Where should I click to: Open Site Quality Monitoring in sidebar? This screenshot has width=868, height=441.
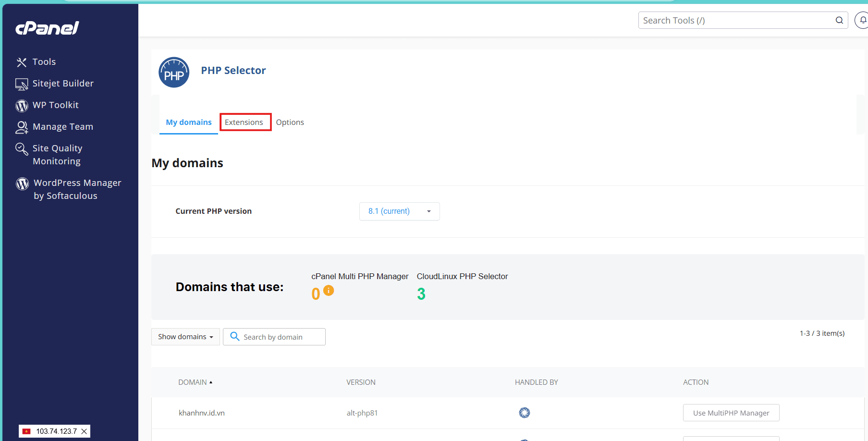click(x=57, y=155)
